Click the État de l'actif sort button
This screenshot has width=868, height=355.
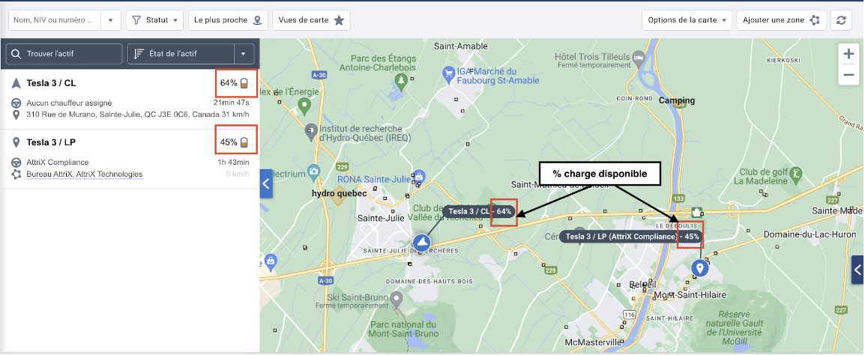pyautogui.click(x=181, y=54)
